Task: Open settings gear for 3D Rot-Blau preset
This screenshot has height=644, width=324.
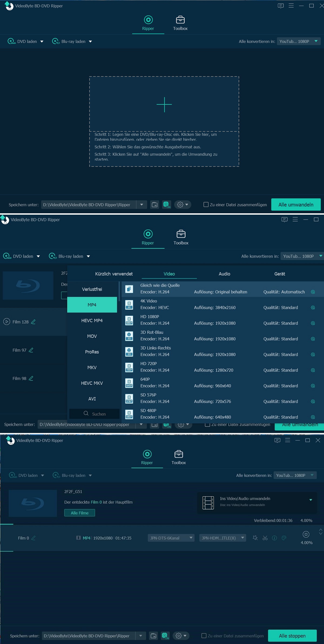Action: (313, 339)
